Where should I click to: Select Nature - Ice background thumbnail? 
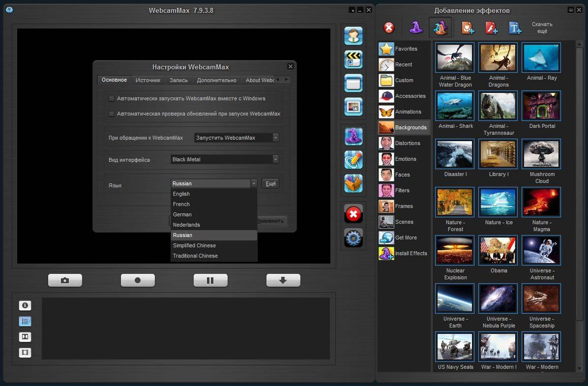498,202
